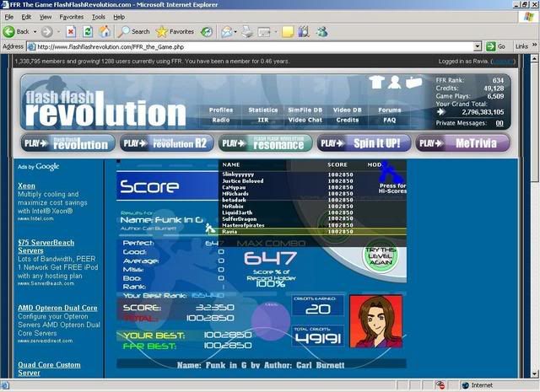This screenshot has height=392, width=540.
Task: Expand the Back button history dropdown arrow
Action: click(x=35, y=31)
